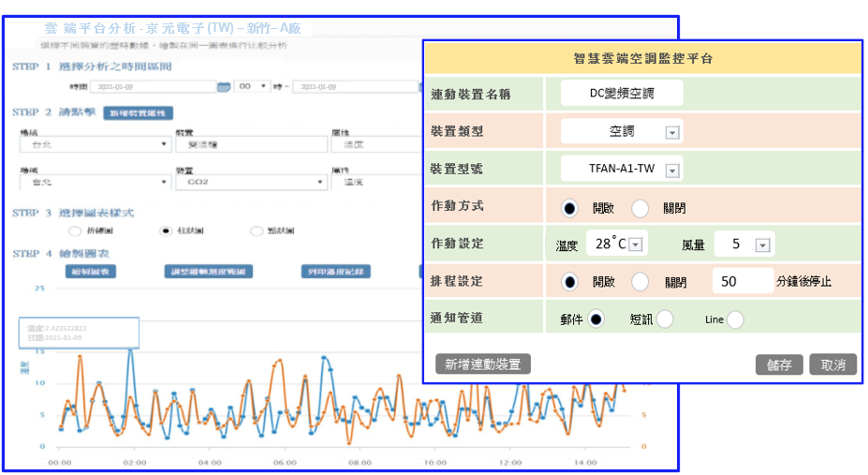This screenshot has width=868, height=475.
Task: Select 關閉 radio for 作動方式
Action: pos(640,207)
